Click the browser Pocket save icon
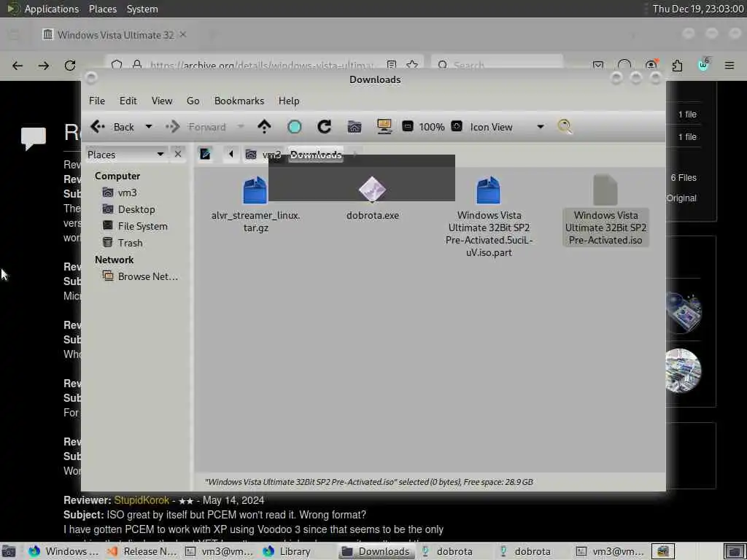This screenshot has width=747, height=560. coord(598,65)
